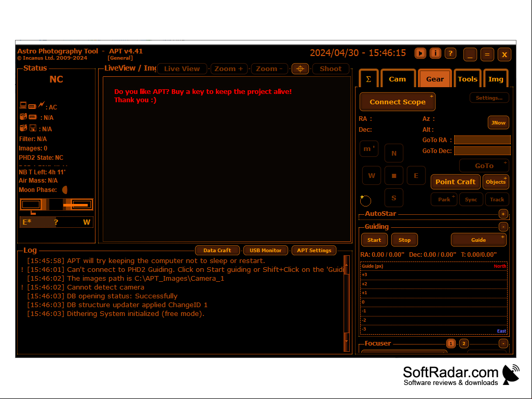532x399 pixels.
Task: Click the play-style icon in the title bar
Action: (420, 53)
